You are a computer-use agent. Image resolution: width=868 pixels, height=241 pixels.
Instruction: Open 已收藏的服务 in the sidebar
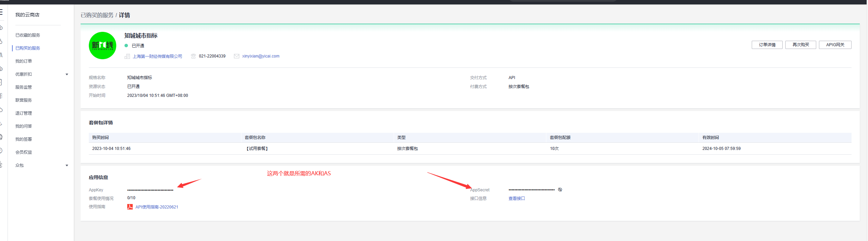point(28,35)
